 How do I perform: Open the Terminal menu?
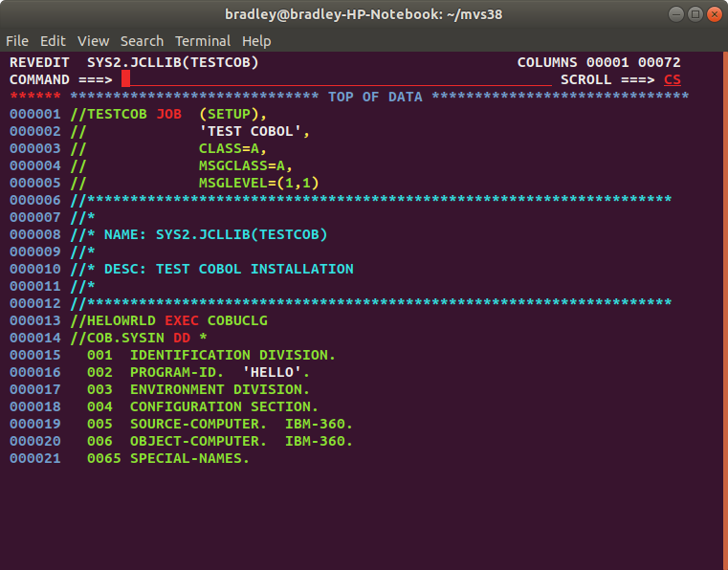203,41
